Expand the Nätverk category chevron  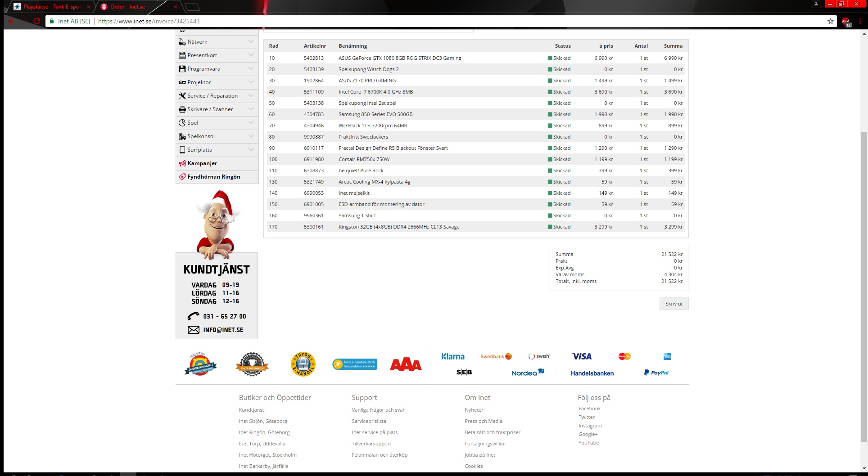(251, 41)
